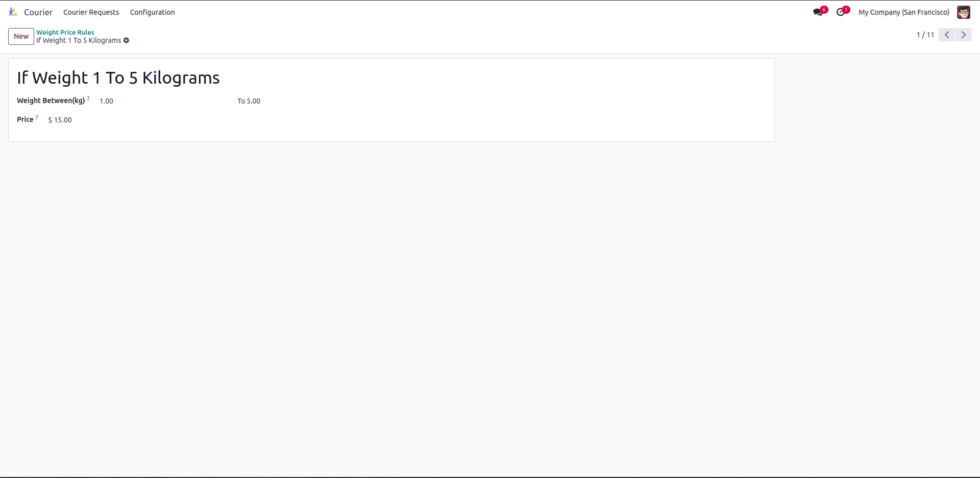Go back to Weight Price Rules breadcrumb

tap(65, 32)
